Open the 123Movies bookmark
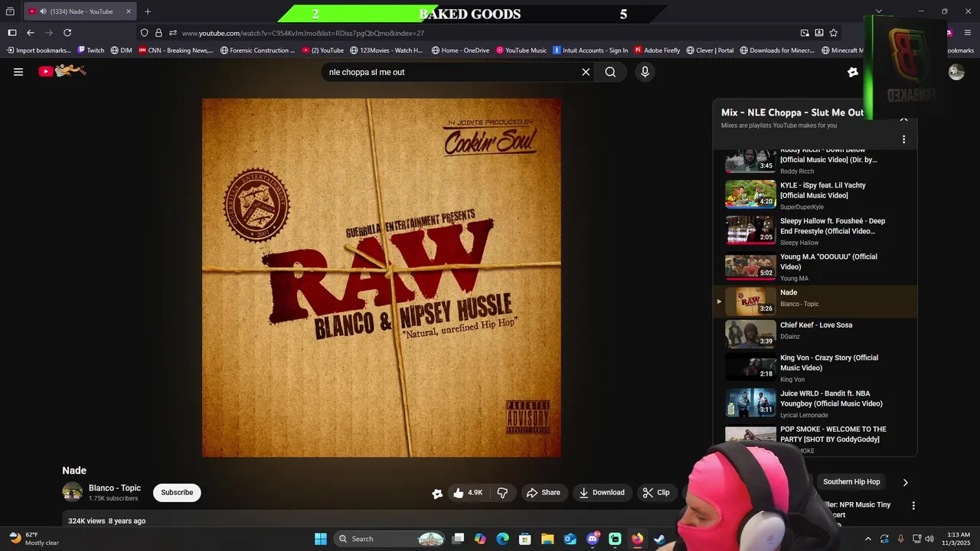 [387, 51]
